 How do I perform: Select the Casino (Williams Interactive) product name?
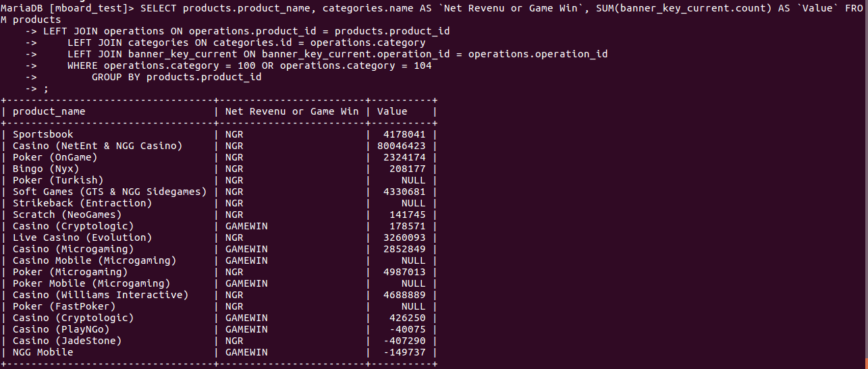101,295
